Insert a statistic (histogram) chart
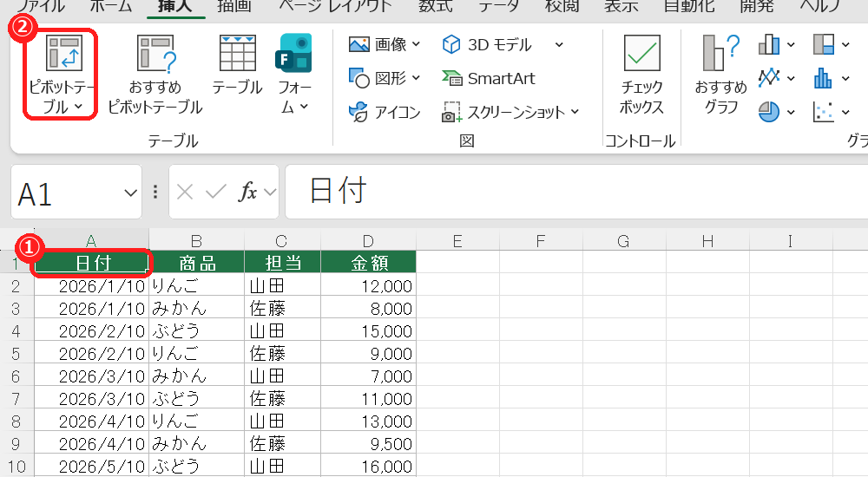This screenshot has height=477, width=868. tap(824, 78)
